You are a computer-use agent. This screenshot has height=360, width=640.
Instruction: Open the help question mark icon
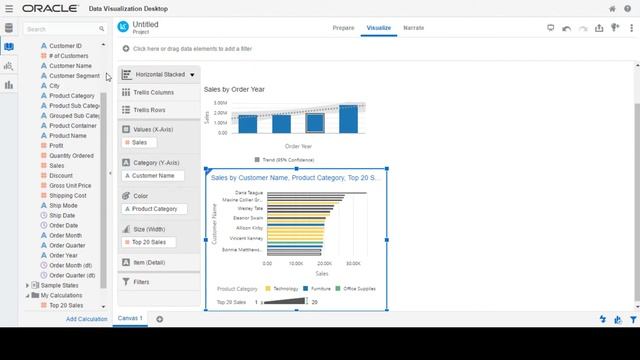click(x=627, y=9)
